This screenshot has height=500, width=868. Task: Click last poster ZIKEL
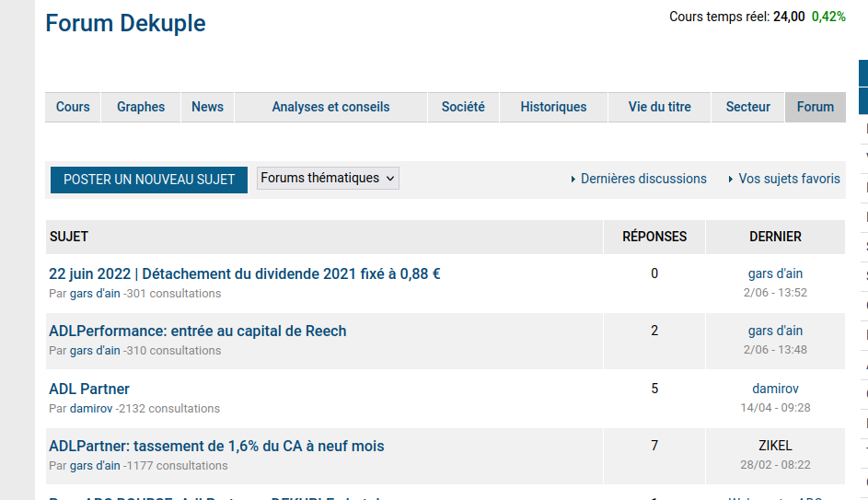pyautogui.click(x=775, y=446)
